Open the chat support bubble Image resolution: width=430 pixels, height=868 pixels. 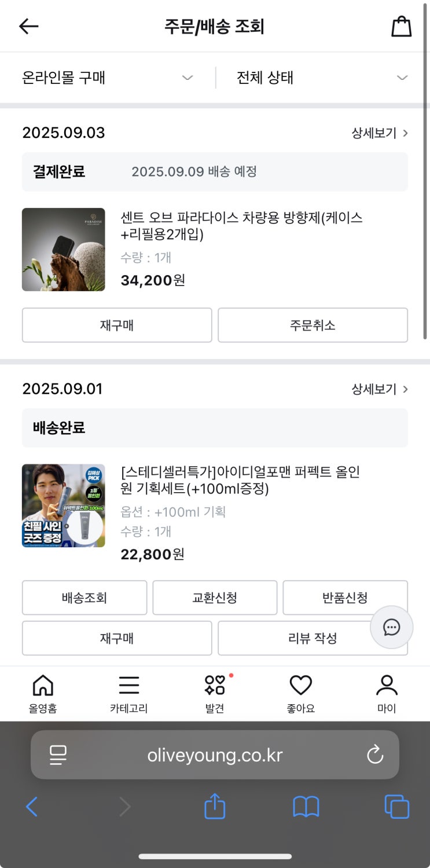(x=392, y=627)
